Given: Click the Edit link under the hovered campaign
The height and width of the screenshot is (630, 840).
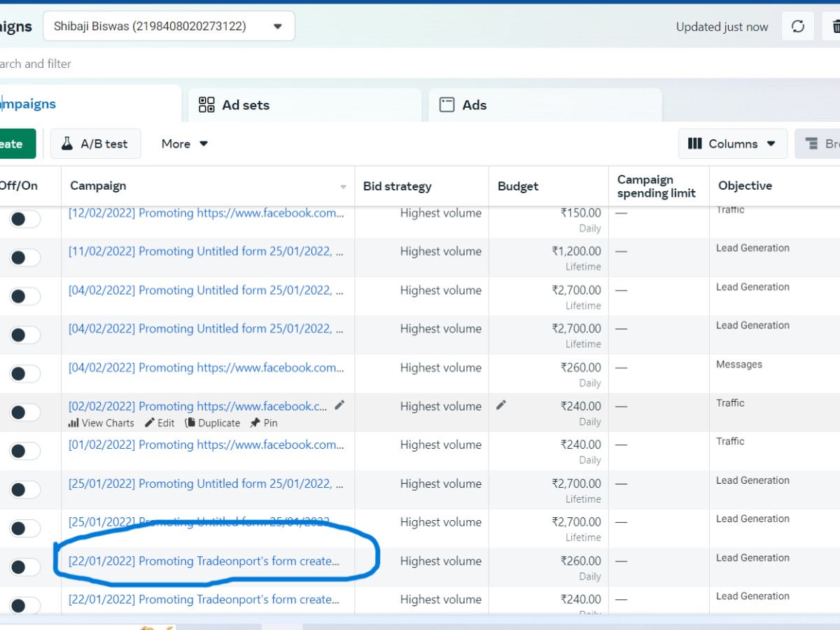Looking at the screenshot, I should (x=160, y=423).
